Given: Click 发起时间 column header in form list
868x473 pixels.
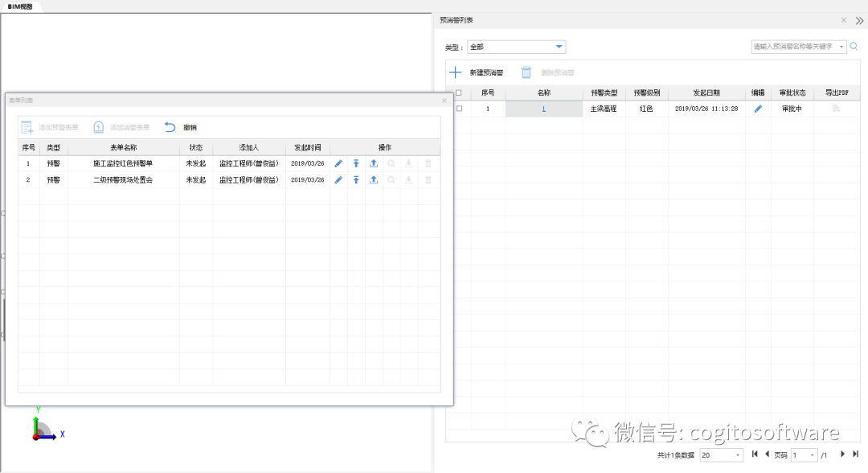Looking at the screenshot, I should click(308, 147).
